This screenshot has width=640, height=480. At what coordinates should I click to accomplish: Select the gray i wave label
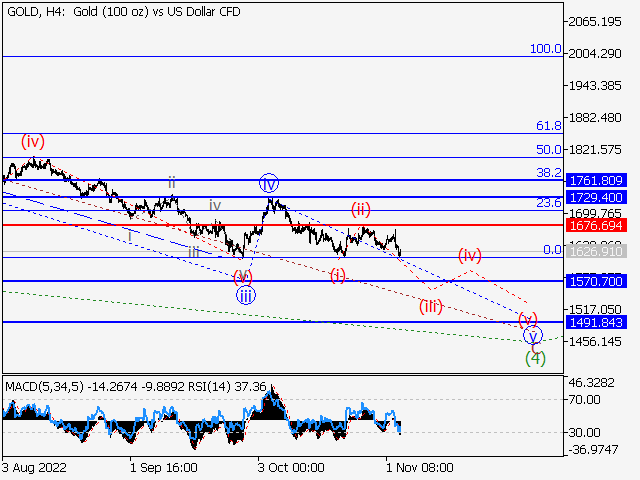coord(130,236)
